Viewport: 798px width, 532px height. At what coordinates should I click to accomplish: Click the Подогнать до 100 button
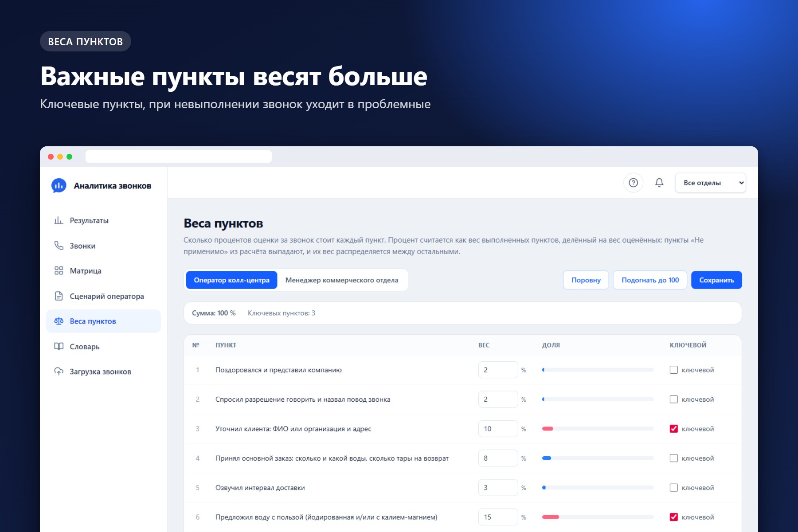point(650,280)
